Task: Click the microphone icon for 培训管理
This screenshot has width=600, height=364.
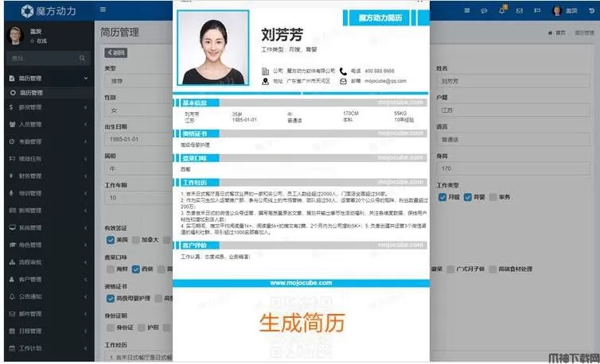Action: [x=11, y=193]
